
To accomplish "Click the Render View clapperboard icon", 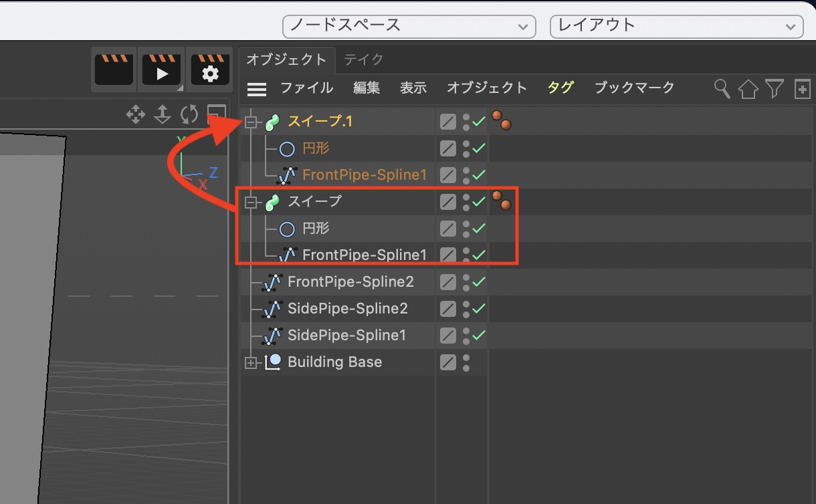I will click(x=114, y=69).
